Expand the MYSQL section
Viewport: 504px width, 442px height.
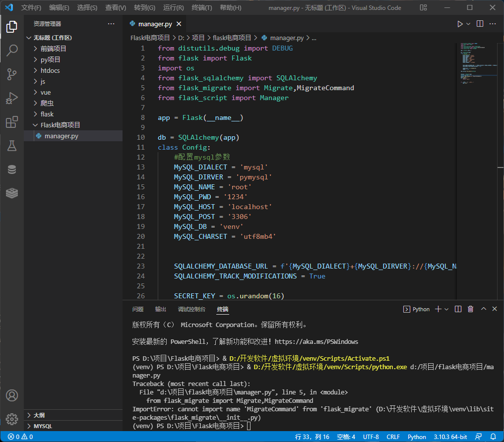click(29, 426)
